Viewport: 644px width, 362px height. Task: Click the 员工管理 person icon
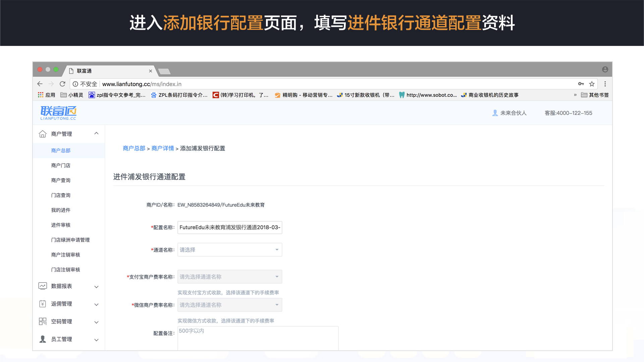click(x=43, y=339)
